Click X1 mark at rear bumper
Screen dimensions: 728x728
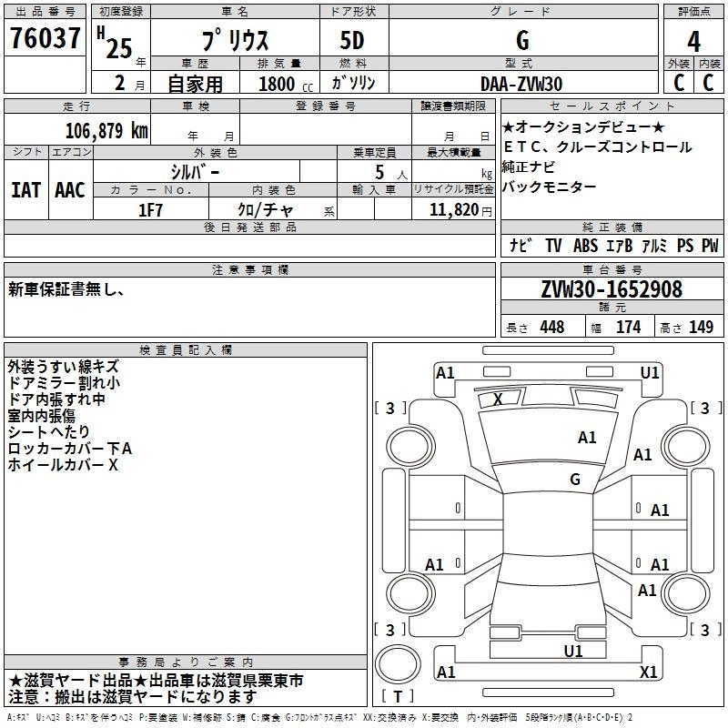click(x=648, y=672)
